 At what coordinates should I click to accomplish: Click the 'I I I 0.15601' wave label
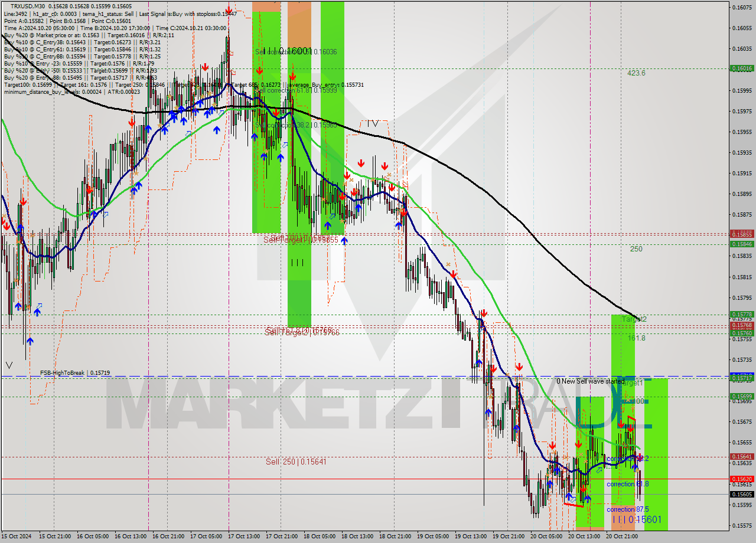(x=636, y=519)
